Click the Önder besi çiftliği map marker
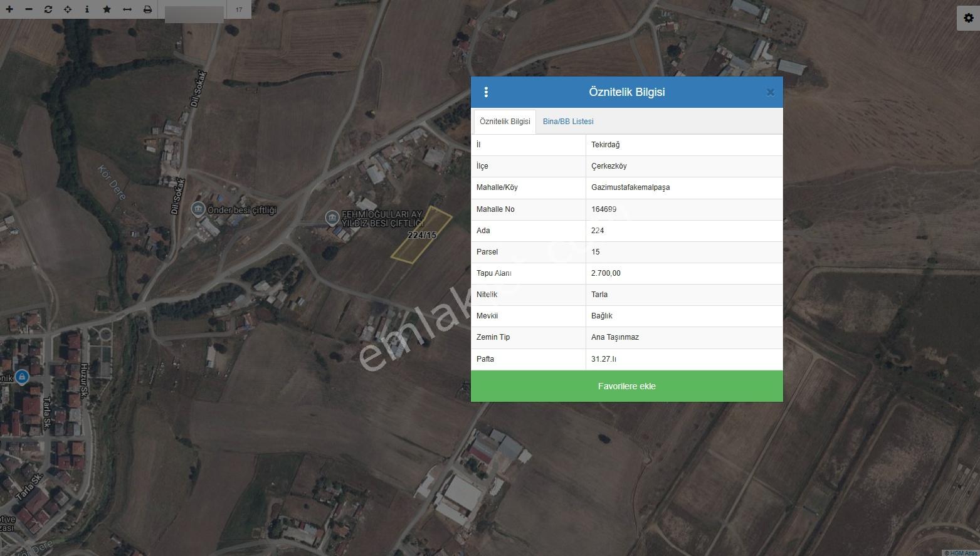Screen dimensions: 980x556 coord(198,209)
